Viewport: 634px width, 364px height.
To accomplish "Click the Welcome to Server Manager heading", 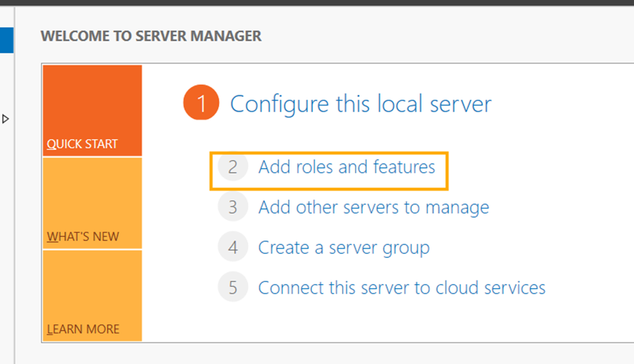I will pyautogui.click(x=151, y=36).
